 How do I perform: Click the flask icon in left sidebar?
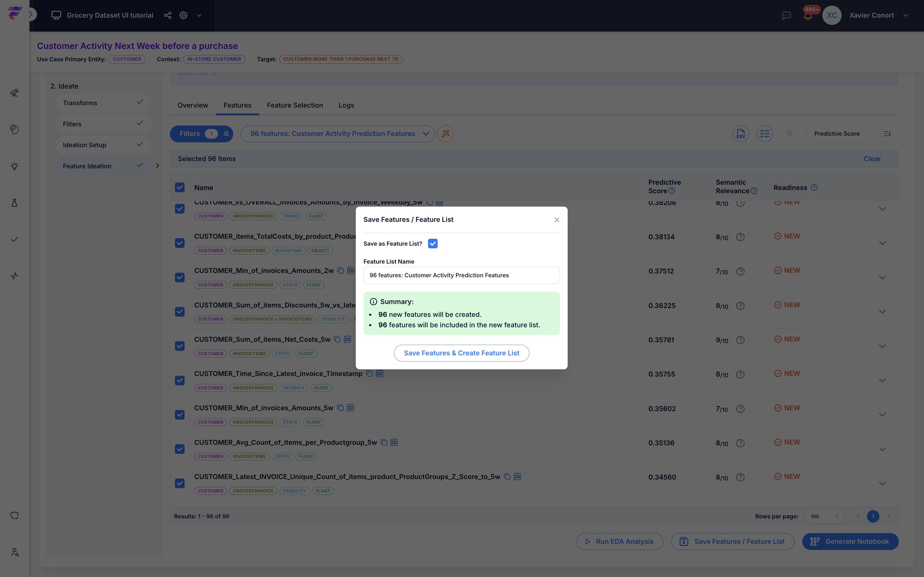[14, 203]
